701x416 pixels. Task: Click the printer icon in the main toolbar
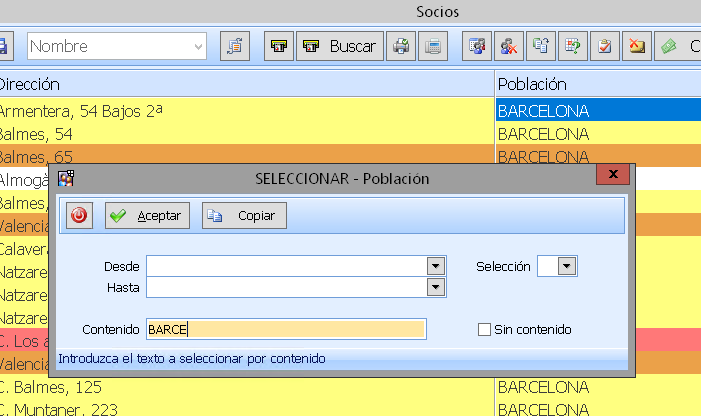click(401, 46)
